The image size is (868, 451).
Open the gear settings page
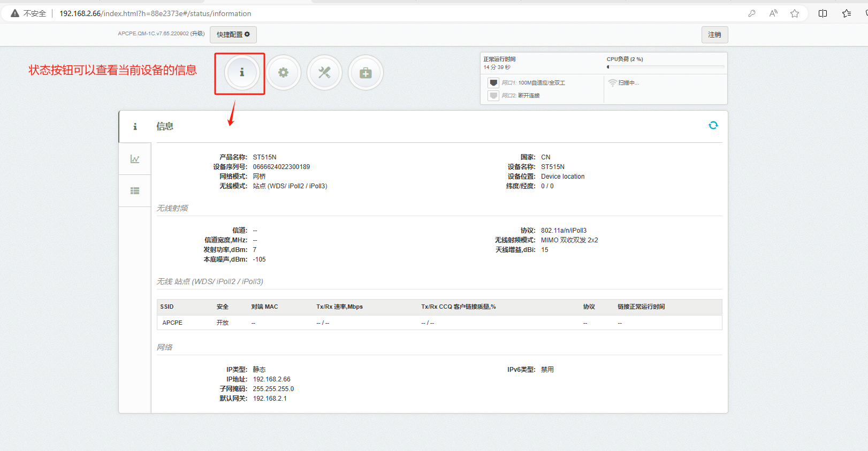click(283, 73)
